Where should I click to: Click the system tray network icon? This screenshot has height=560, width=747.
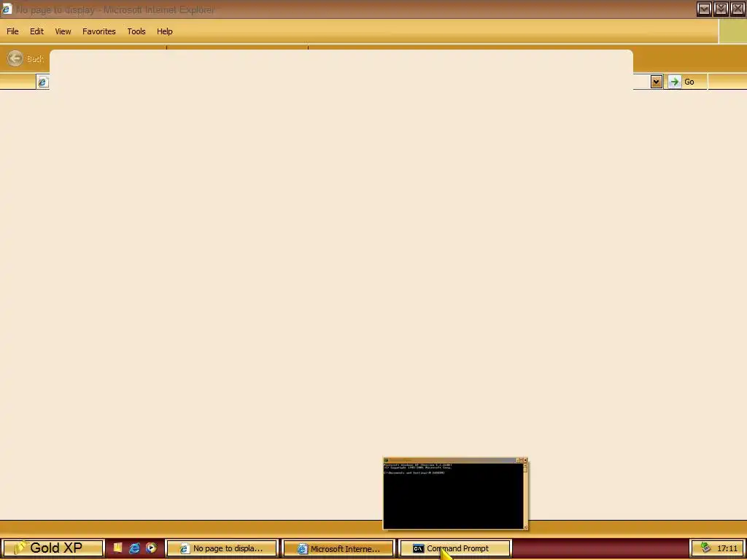pos(705,548)
